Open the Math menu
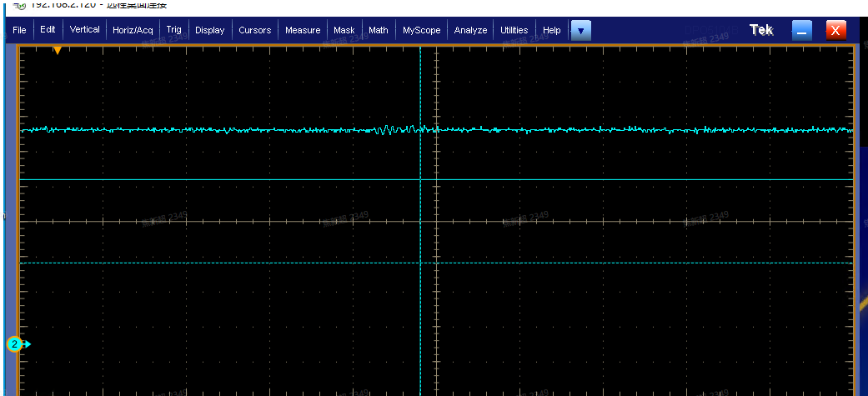The image size is (868, 396). tap(379, 31)
